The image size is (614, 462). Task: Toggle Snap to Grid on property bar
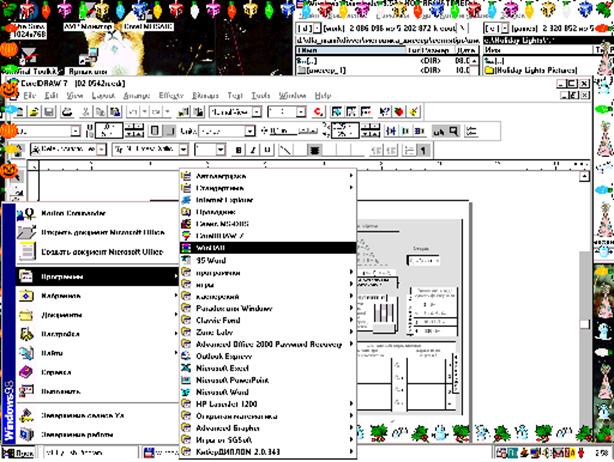(390, 131)
